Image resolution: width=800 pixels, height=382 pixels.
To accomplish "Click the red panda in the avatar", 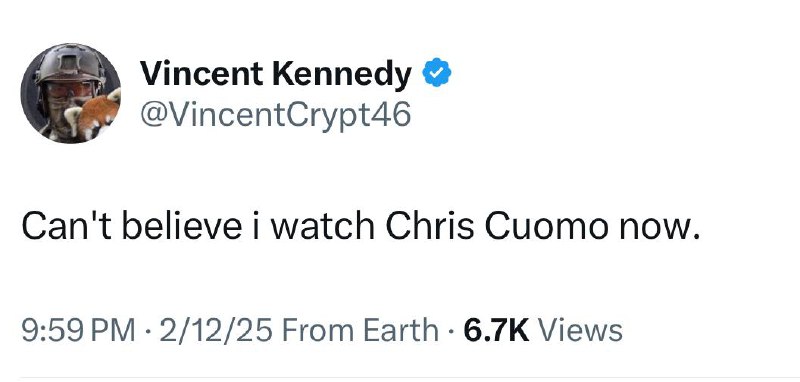I will [97, 115].
